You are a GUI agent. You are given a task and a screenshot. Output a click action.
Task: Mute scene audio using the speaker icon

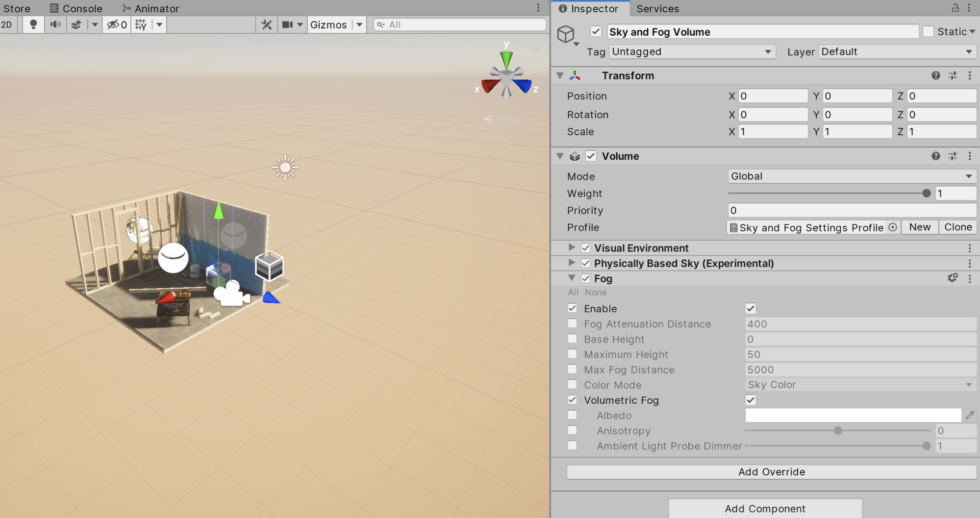pos(55,25)
